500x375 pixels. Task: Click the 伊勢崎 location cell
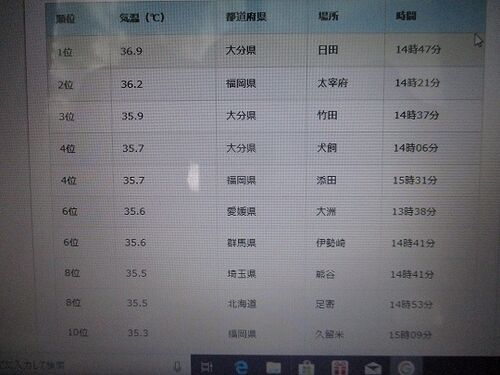330,243
